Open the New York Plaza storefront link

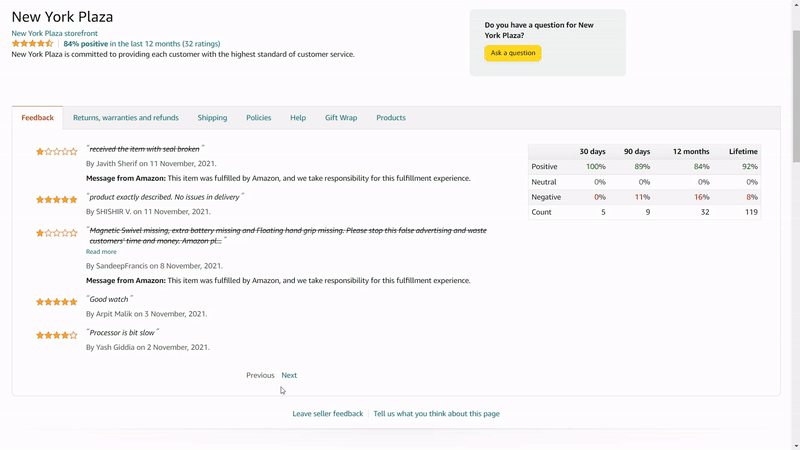coord(55,33)
